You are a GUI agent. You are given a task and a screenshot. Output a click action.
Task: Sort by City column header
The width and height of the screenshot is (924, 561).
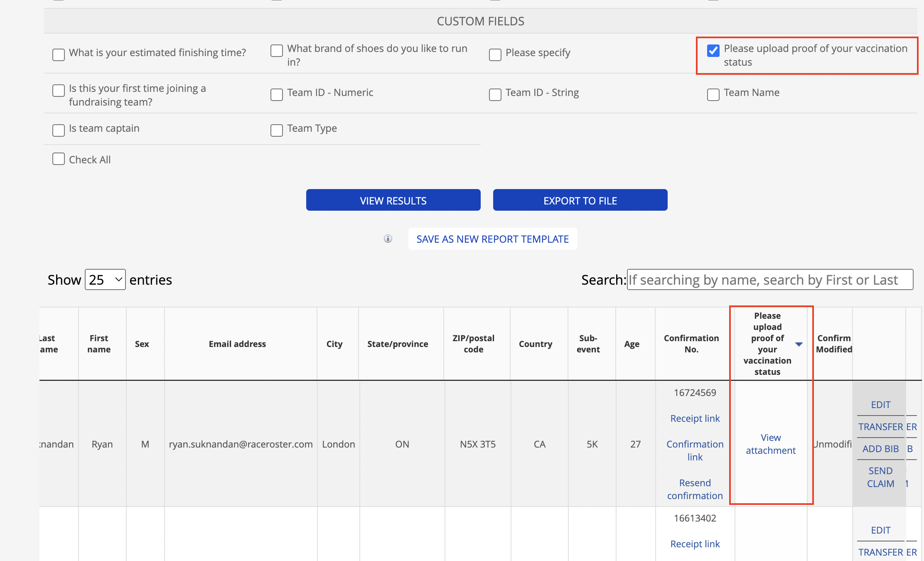pyautogui.click(x=334, y=344)
